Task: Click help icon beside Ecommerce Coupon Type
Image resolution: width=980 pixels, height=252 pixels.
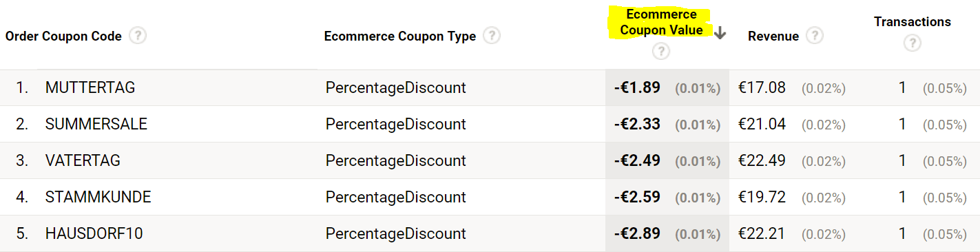Action: pyautogui.click(x=492, y=36)
